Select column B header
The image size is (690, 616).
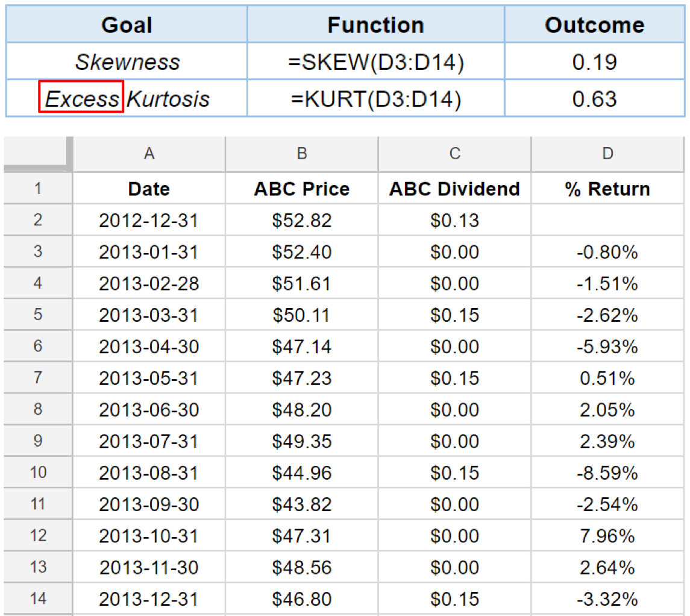301,154
